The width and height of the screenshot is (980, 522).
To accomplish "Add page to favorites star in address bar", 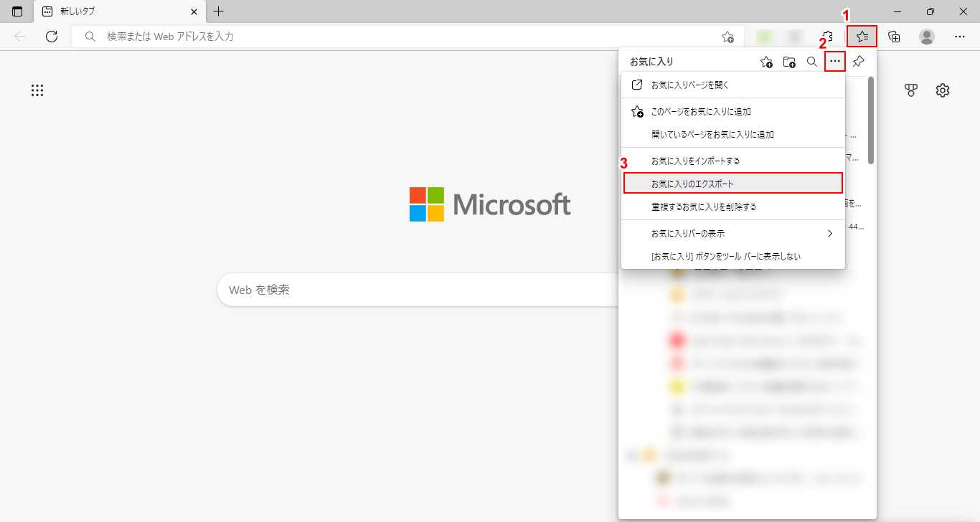I will pyautogui.click(x=727, y=37).
